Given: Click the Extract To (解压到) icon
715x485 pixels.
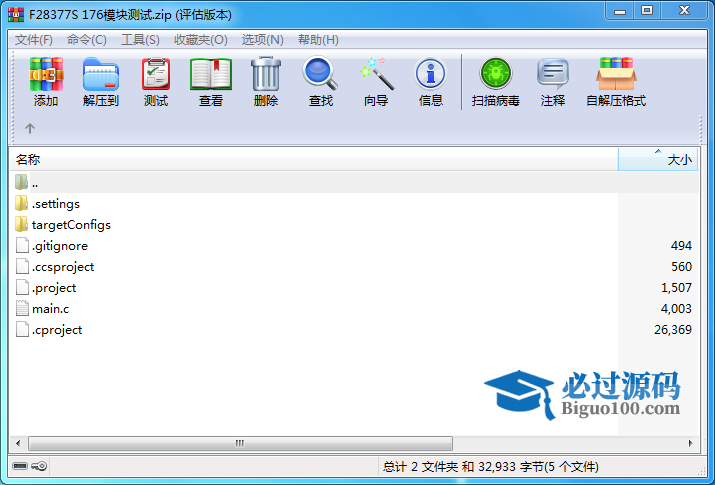Looking at the screenshot, I should (x=100, y=81).
